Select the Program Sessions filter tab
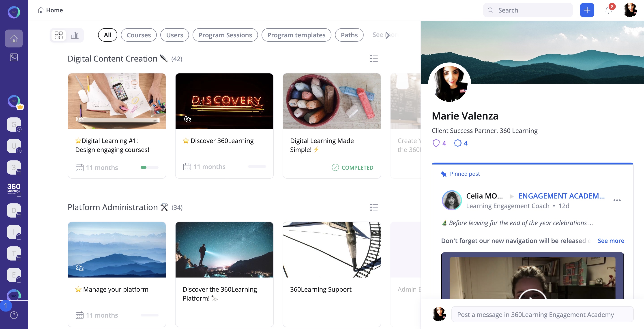 [225, 35]
